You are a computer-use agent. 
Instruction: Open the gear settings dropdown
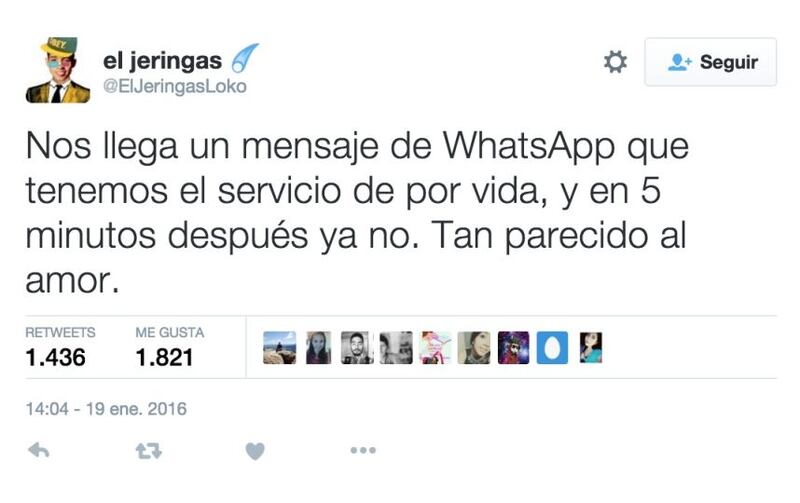coord(615,62)
